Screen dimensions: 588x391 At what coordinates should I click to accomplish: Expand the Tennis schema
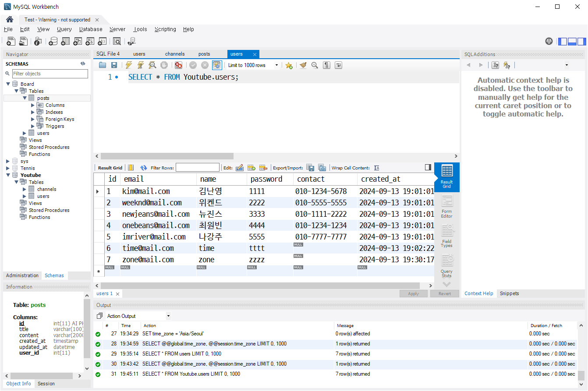pyautogui.click(x=8, y=168)
